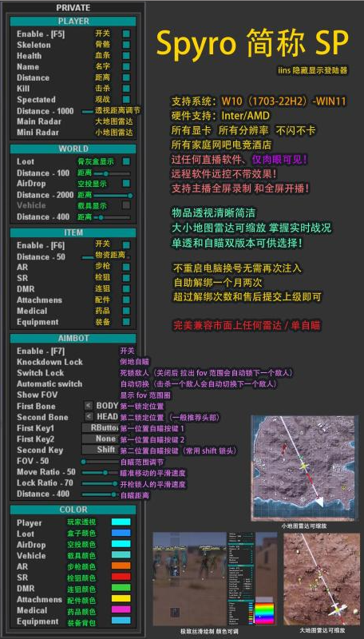Click the AIMBOT section header
The width and height of the screenshot is (364, 639).
pos(73,338)
